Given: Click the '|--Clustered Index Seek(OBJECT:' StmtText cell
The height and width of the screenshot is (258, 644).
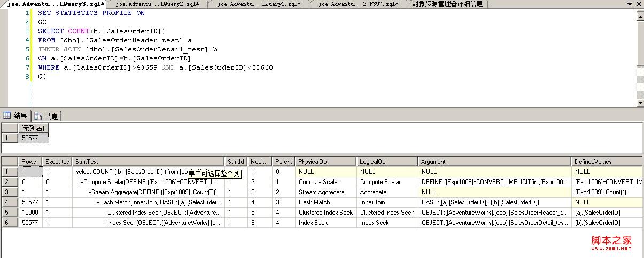Looking at the screenshot, I should tap(149, 213).
